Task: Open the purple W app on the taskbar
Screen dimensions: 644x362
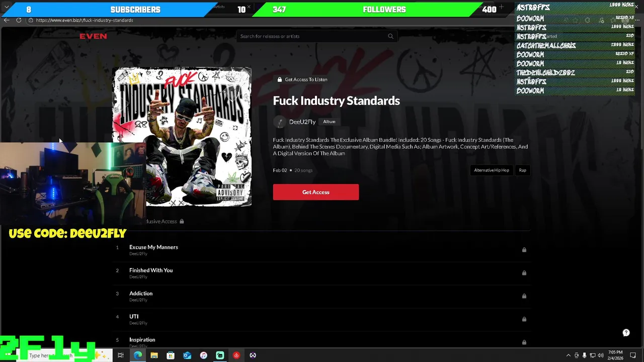Action: pos(253,355)
